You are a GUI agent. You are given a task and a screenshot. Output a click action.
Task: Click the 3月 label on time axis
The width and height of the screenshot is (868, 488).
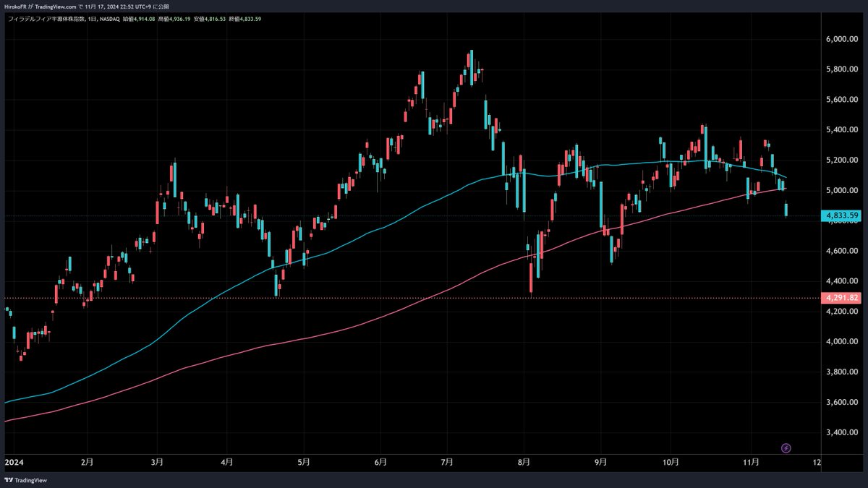157,461
